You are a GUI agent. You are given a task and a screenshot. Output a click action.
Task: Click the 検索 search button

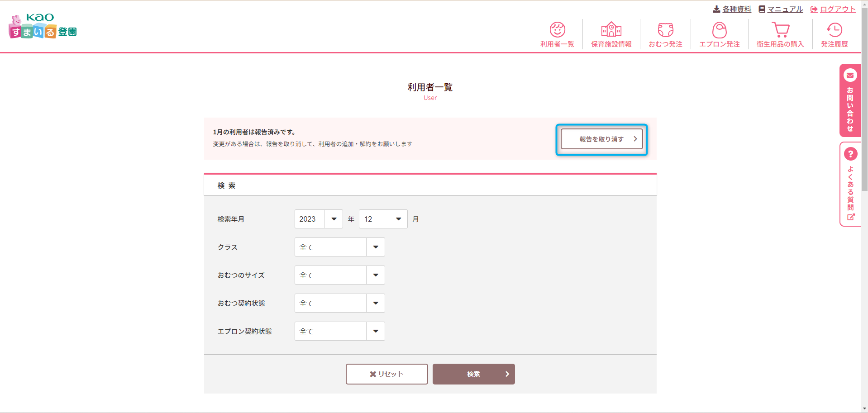[x=473, y=374]
